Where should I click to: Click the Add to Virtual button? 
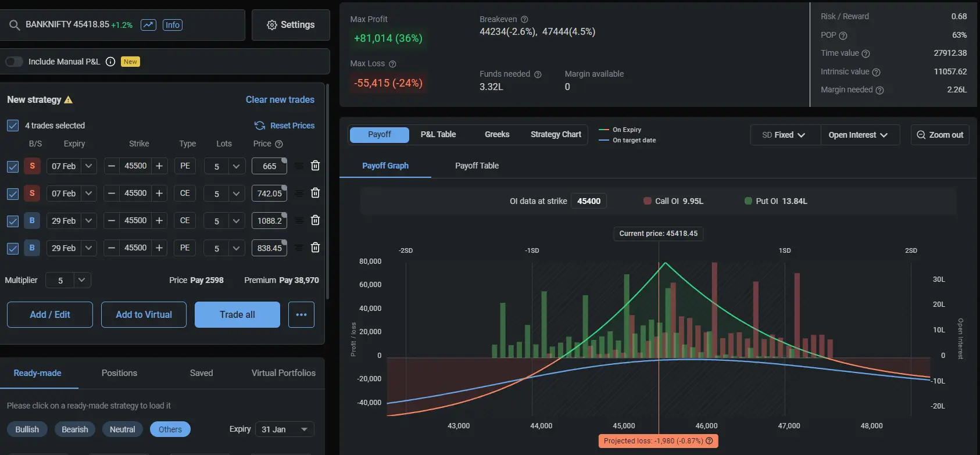(x=144, y=314)
